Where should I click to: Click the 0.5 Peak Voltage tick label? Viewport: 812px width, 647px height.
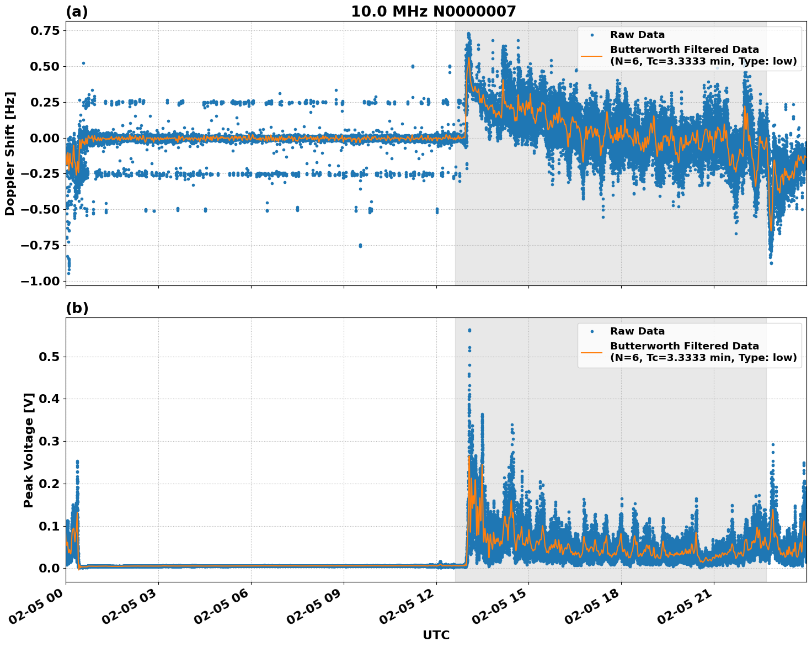[x=49, y=357]
